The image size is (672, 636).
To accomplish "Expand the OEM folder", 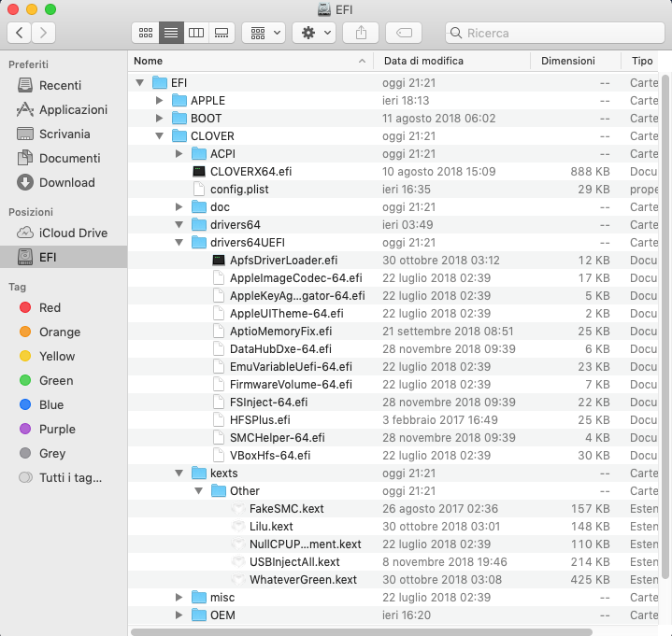I will click(179, 615).
